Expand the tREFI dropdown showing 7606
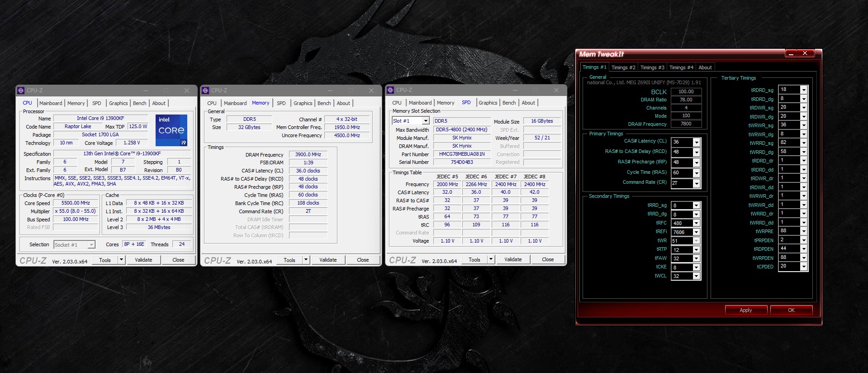The image size is (868, 373). 697,232
